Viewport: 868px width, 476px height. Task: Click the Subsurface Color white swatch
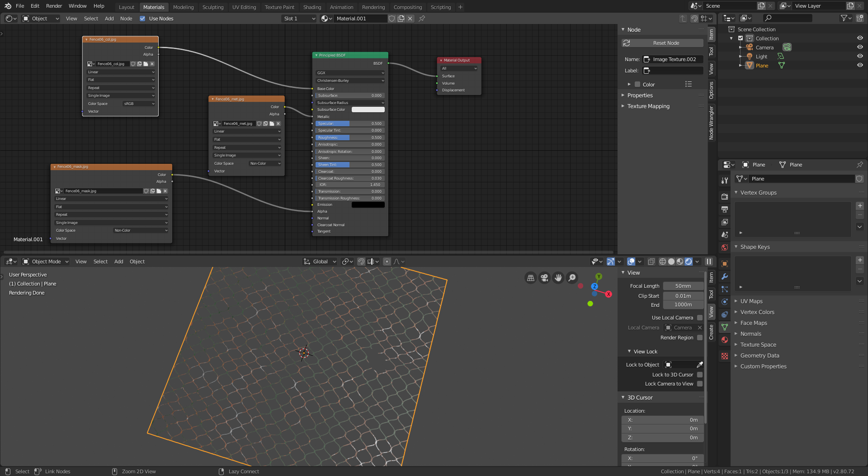pyautogui.click(x=368, y=109)
